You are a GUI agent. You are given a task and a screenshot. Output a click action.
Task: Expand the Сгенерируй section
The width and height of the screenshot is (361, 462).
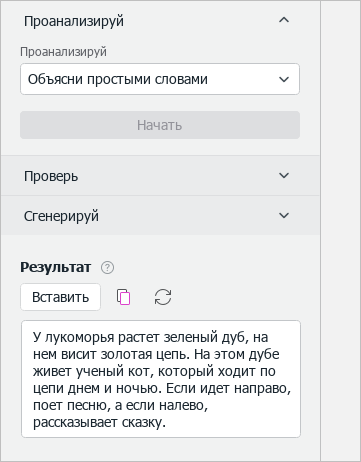(160, 216)
